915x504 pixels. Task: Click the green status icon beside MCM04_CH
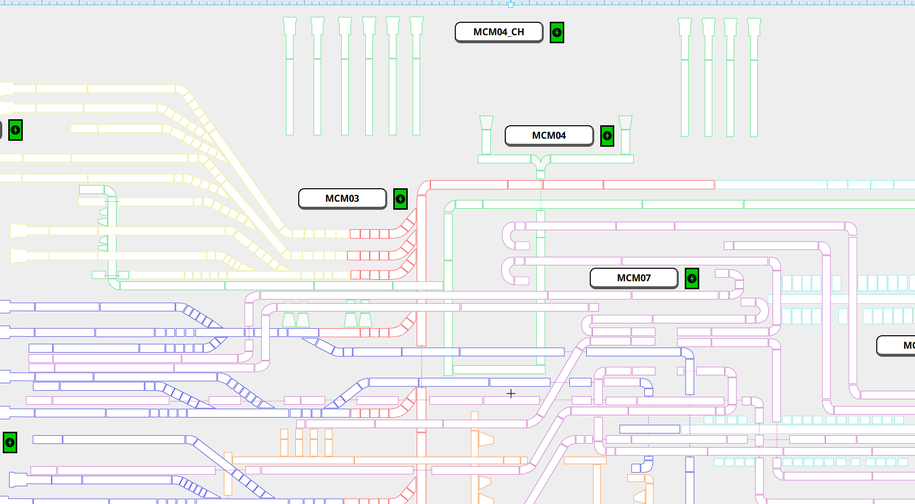tap(557, 33)
